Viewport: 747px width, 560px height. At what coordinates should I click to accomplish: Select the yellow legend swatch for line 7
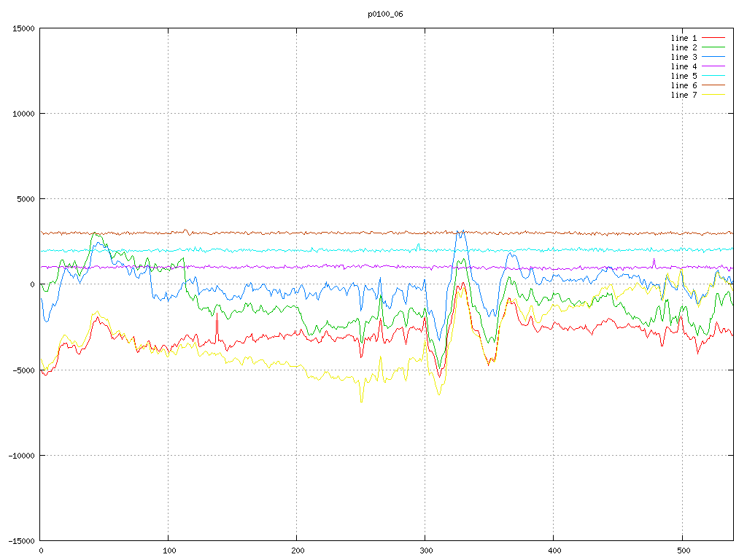(713, 94)
